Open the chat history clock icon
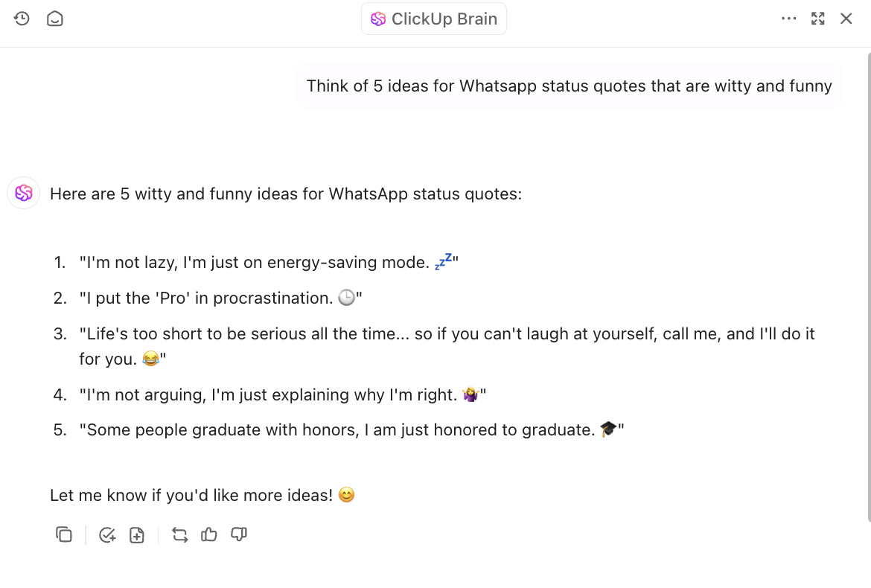 point(22,19)
